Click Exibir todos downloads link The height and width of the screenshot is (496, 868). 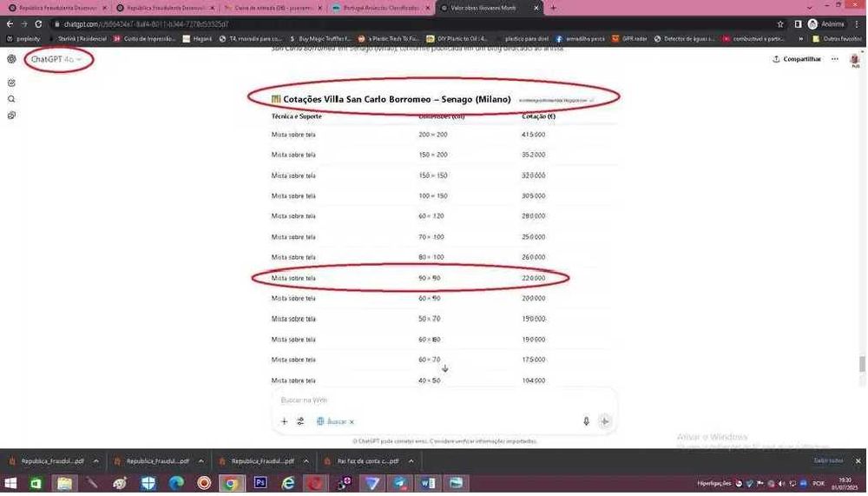pos(829,463)
